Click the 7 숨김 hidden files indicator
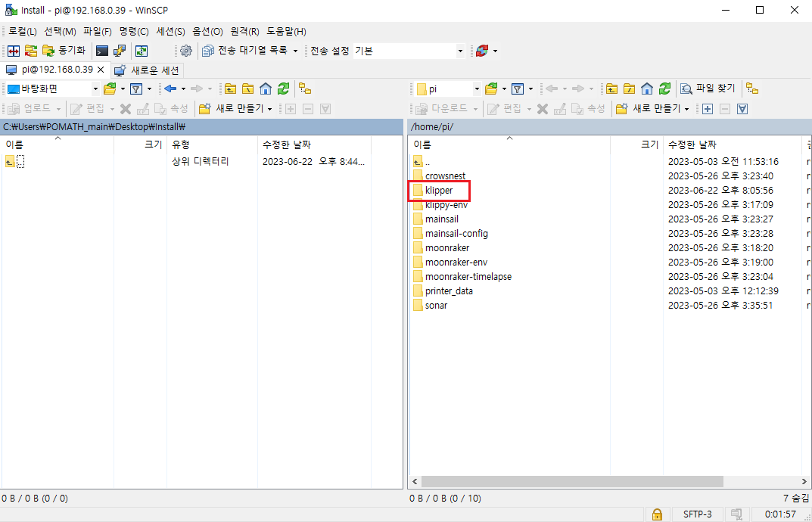Screen dimensions: 812x522 point(796,499)
